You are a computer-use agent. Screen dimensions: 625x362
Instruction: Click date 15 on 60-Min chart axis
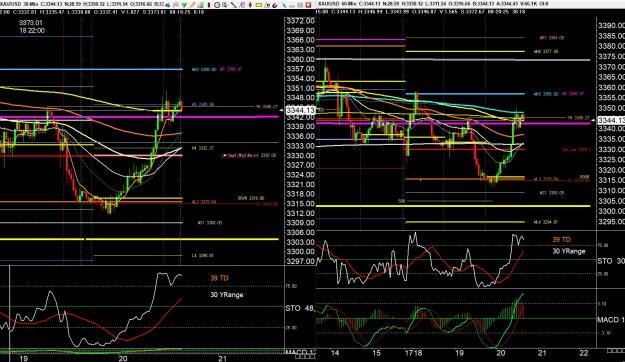pyautogui.click(x=376, y=353)
